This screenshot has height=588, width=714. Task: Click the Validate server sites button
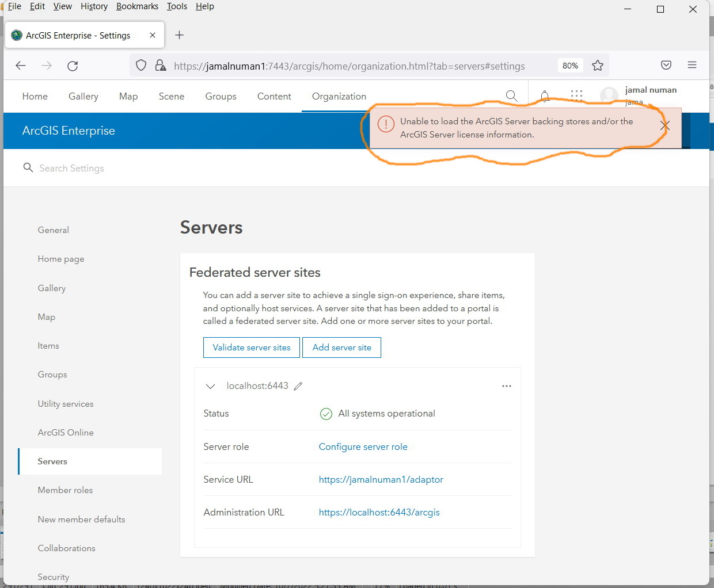(x=251, y=347)
